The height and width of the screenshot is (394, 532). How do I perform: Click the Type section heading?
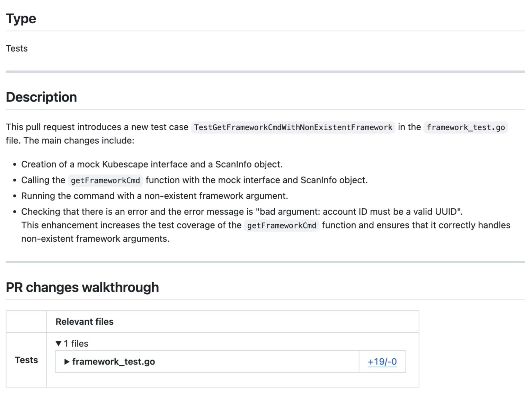(21, 19)
